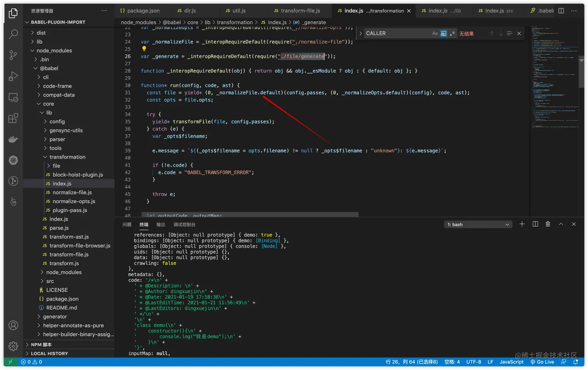Open the Search view in the activity bar
The width and height of the screenshot is (588, 370).
click(13, 34)
